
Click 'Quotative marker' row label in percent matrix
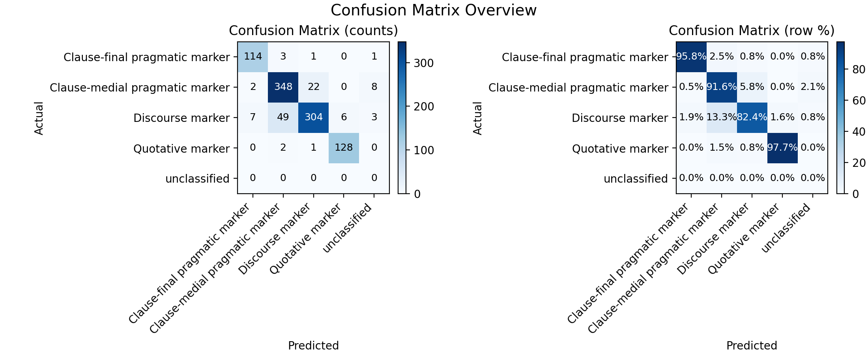coord(620,149)
